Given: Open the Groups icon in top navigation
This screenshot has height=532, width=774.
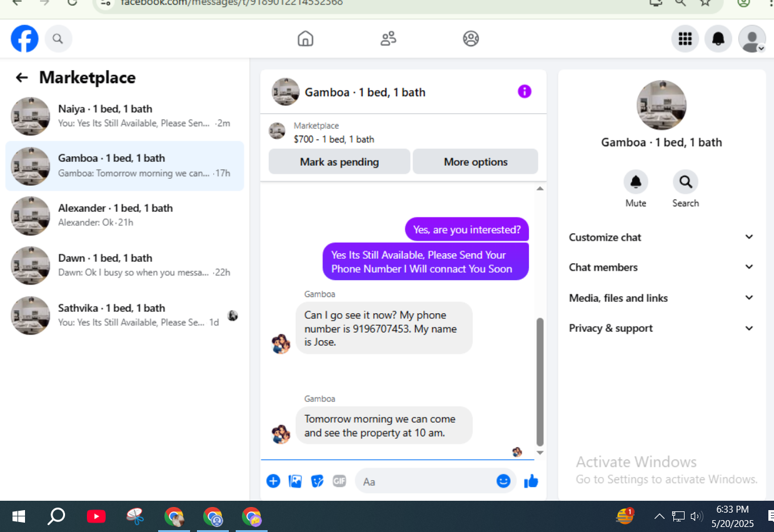Looking at the screenshot, I should tap(471, 39).
